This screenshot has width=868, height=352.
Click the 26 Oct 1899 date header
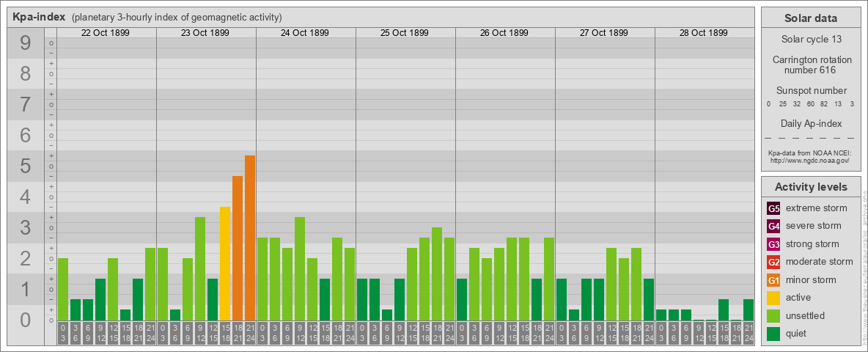click(x=504, y=33)
